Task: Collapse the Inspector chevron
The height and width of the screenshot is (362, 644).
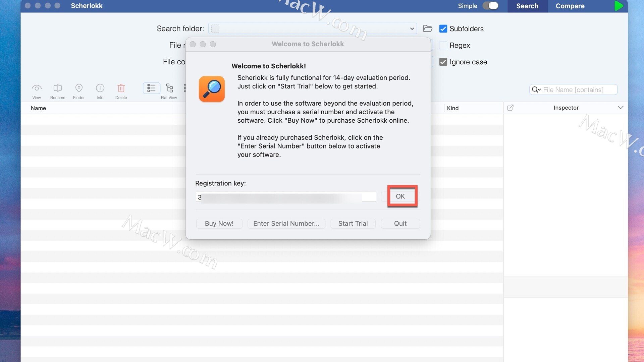Action: coord(620,108)
